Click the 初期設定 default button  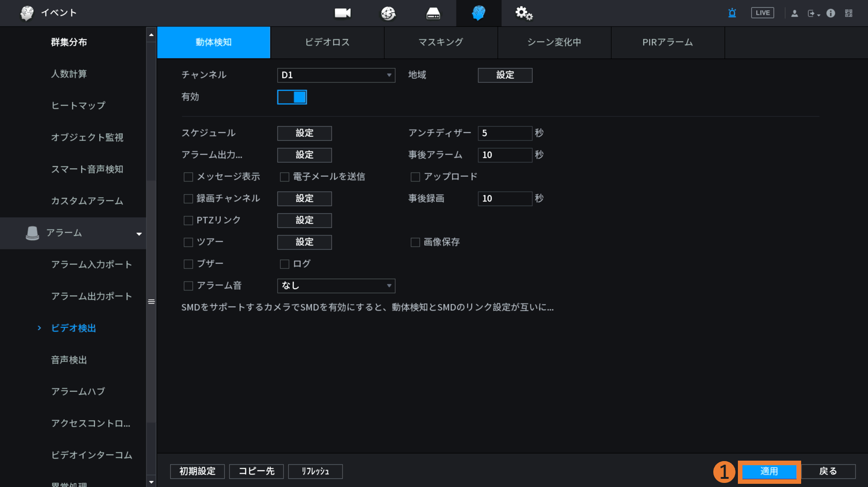(x=197, y=471)
